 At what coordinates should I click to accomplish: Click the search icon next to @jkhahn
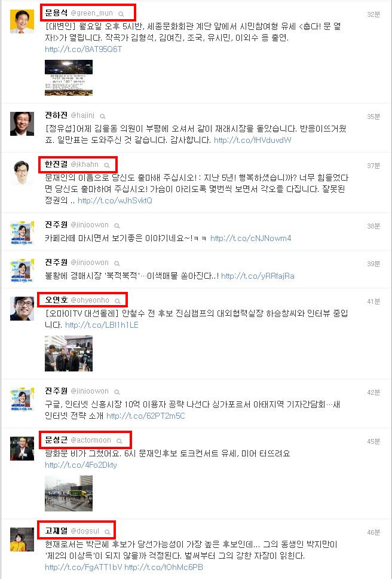click(106, 165)
